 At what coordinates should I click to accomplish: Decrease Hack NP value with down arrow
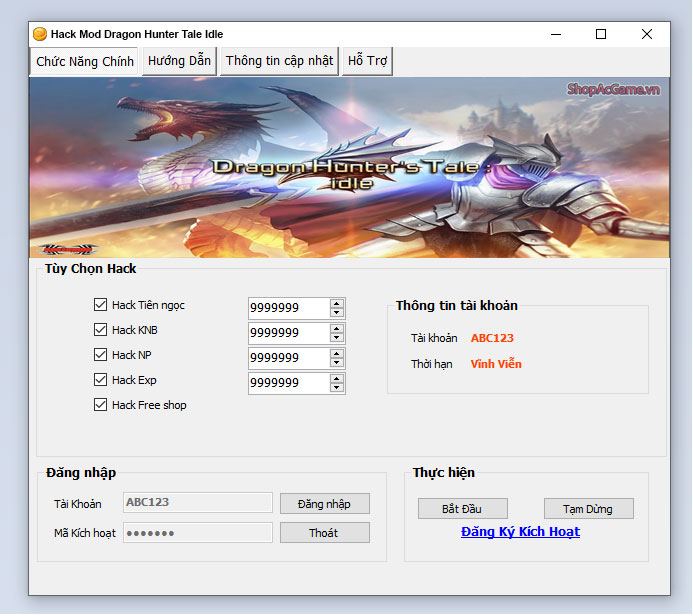tap(337, 362)
